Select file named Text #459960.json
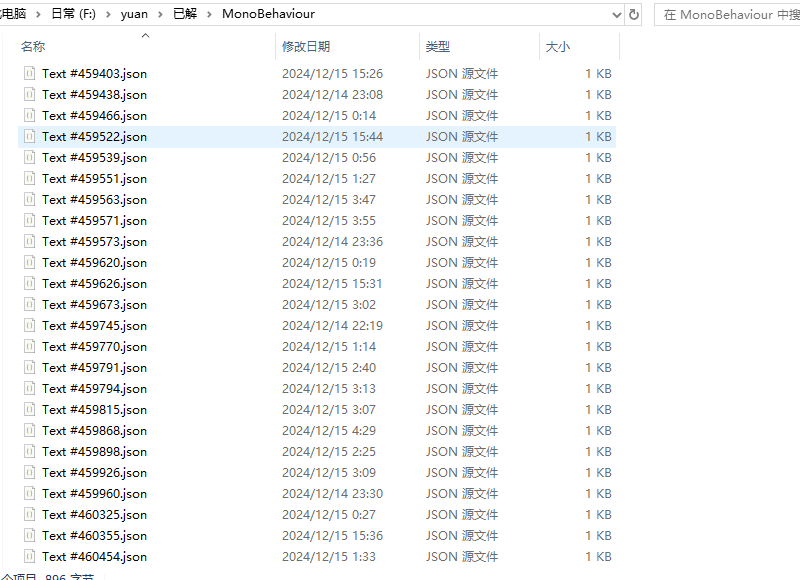 94,494
